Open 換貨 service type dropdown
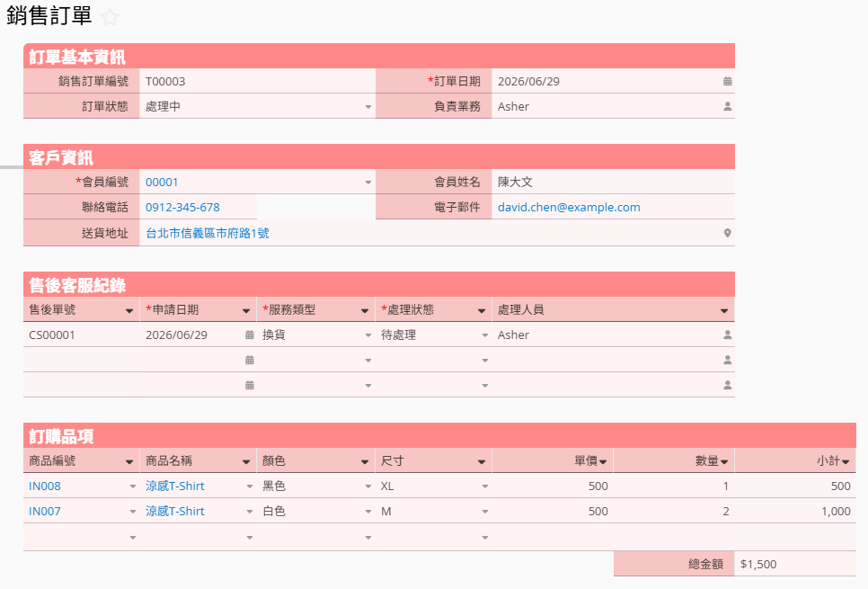The image size is (868, 589). tap(368, 335)
